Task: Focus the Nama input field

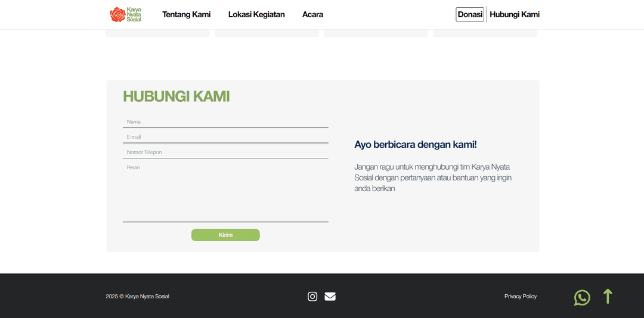Action: pyautogui.click(x=225, y=121)
